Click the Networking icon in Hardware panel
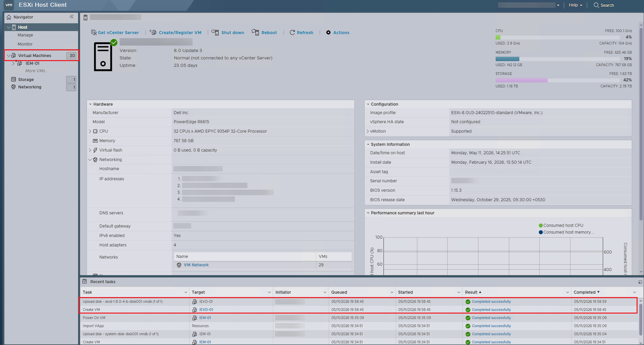 95,160
